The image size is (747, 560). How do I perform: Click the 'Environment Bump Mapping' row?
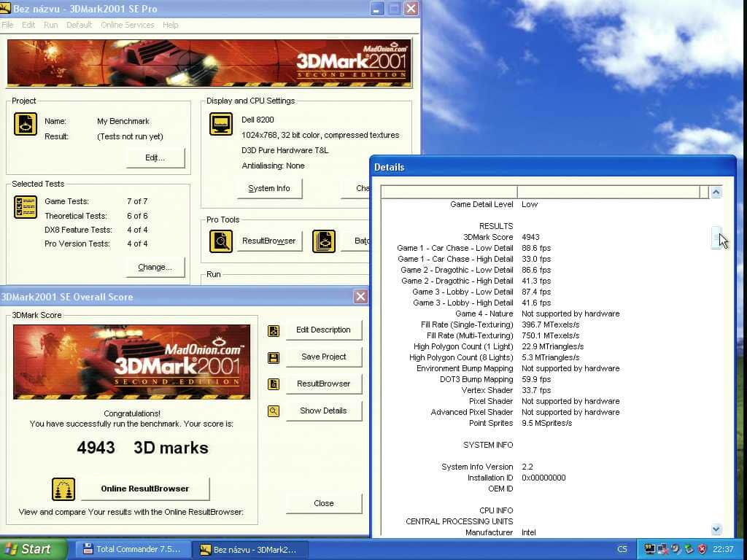click(x=545, y=368)
